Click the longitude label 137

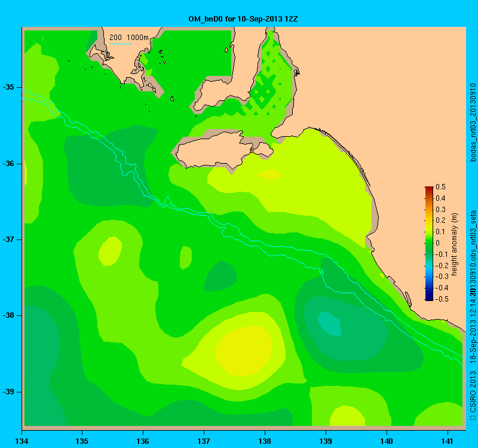[204, 441]
